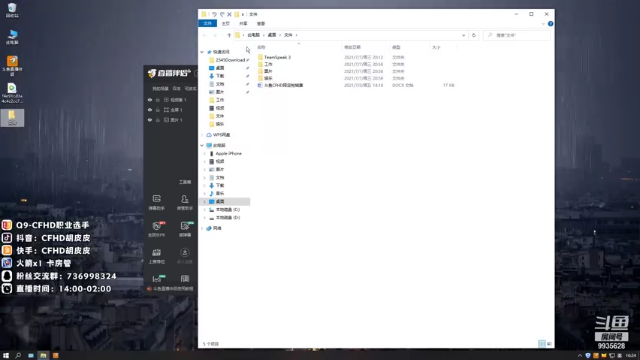Refresh the Explorer folder view
Screen dimensions: 640x360
[474, 36]
